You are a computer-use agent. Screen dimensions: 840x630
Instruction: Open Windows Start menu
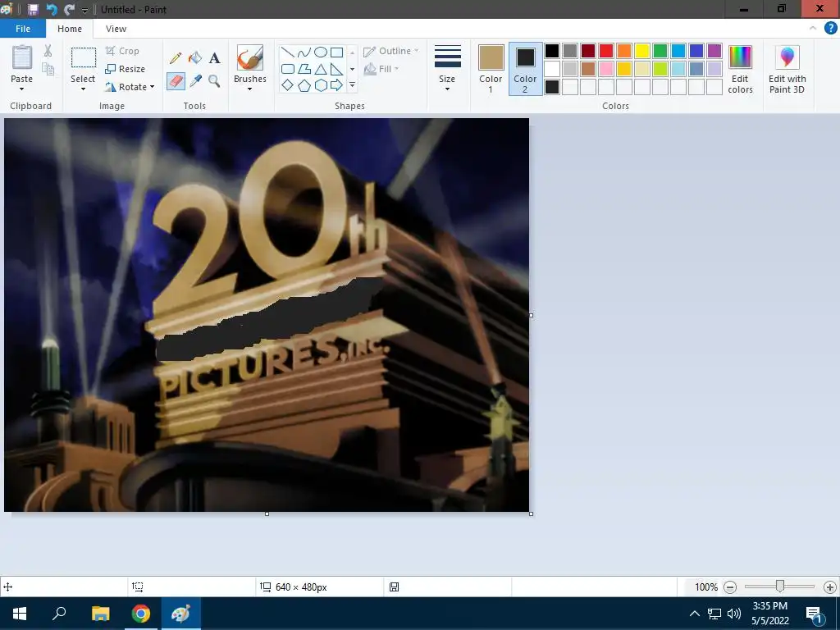click(x=20, y=614)
